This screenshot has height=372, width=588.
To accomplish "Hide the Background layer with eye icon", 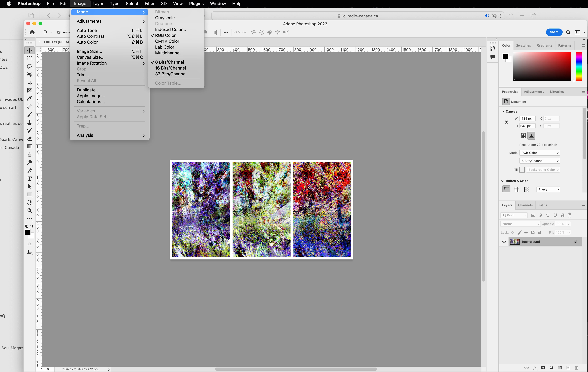I will pos(504,242).
